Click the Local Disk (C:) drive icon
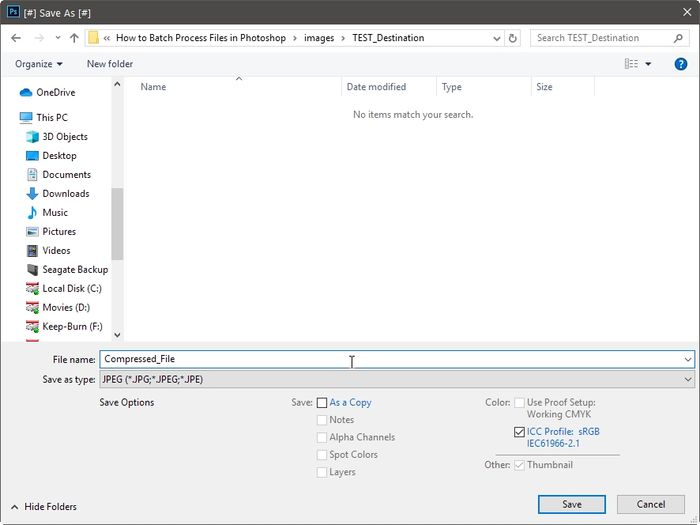 tap(32, 288)
